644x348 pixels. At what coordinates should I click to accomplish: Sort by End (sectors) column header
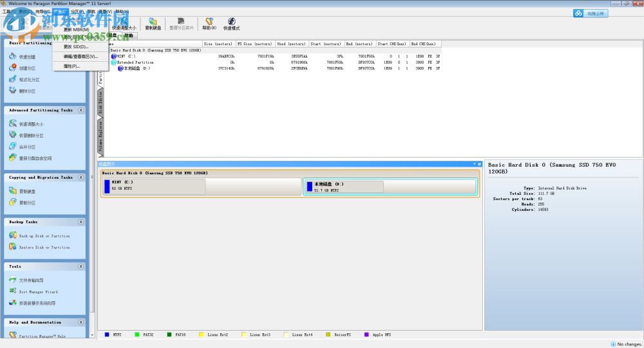(360, 44)
